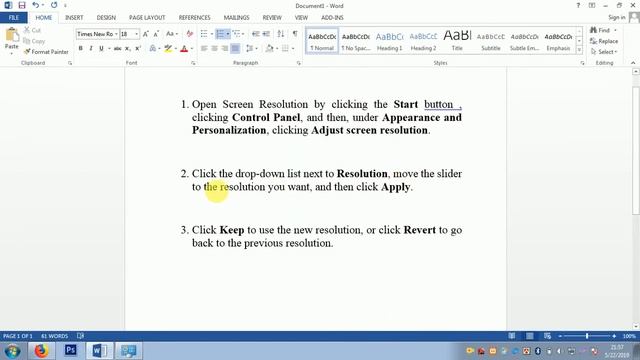The width and height of the screenshot is (640, 360).
Task: Switch to the PAGE LAYOUT tab
Action: pos(147,18)
